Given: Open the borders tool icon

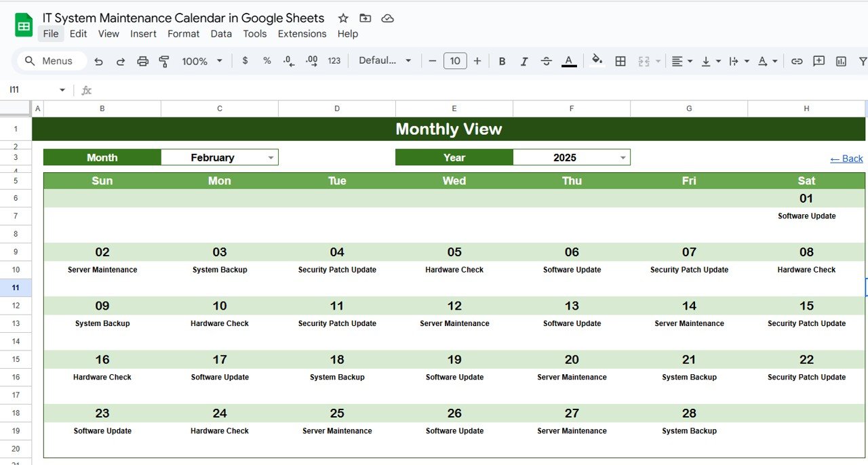Looking at the screenshot, I should coord(620,61).
